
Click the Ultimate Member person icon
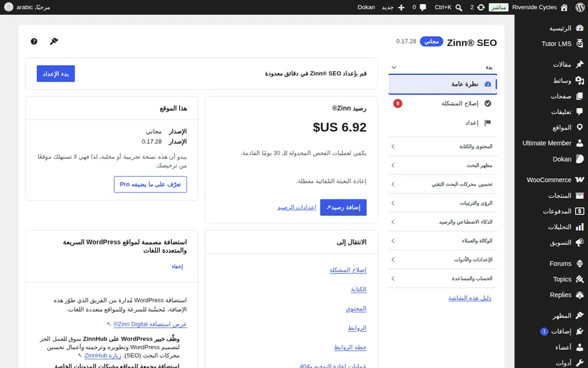tap(580, 143)
